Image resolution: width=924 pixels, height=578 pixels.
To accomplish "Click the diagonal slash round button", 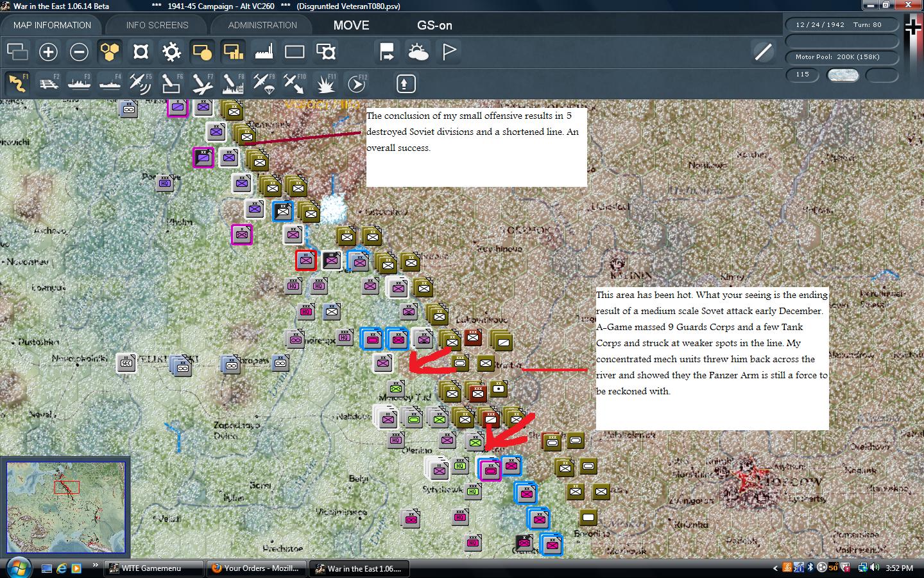I will pyautogui.click(x=763, y=51).
